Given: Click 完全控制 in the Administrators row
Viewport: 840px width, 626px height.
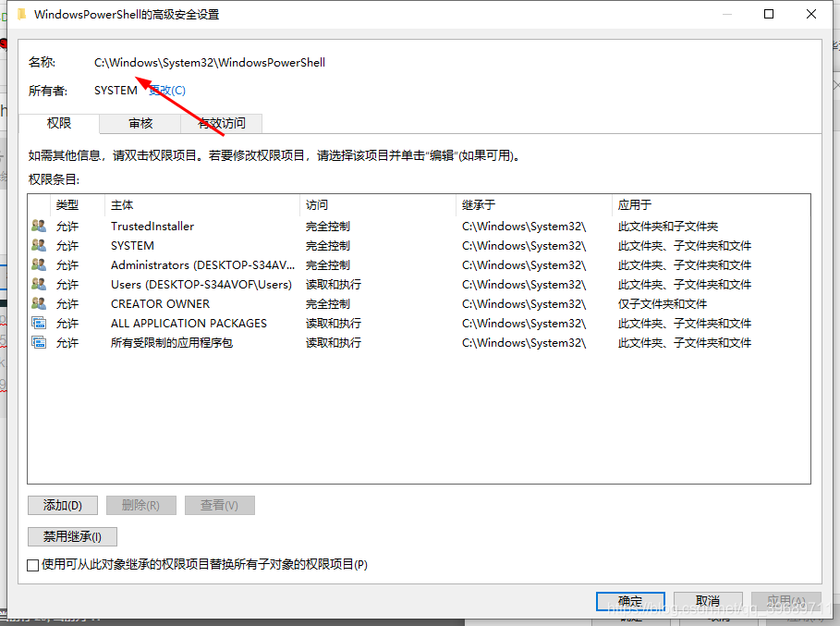Looking at the screenshot, I should (328, 264).
